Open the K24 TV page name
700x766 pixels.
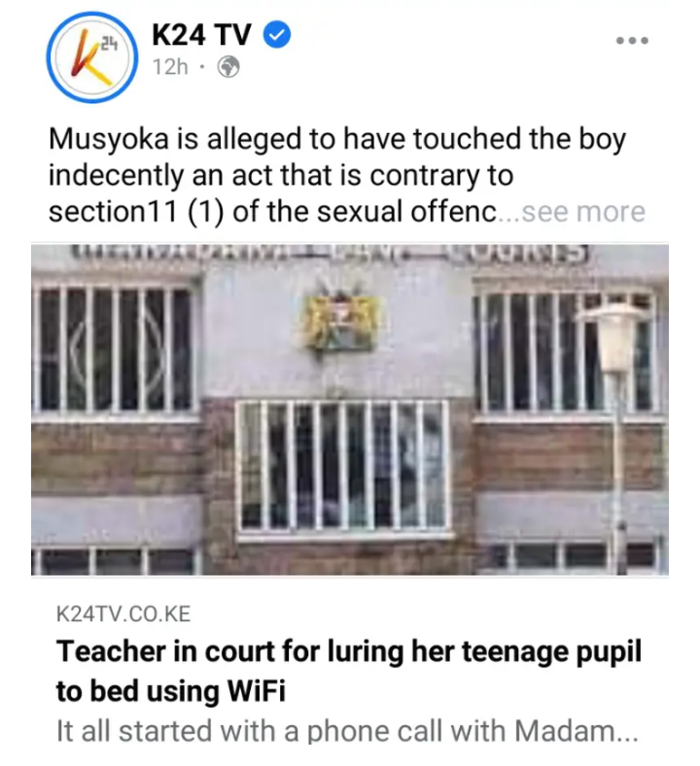[x=201, y=35]
